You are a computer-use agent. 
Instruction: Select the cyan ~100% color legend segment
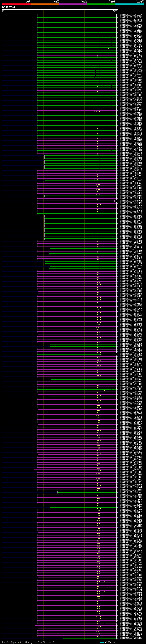point(130,4)
